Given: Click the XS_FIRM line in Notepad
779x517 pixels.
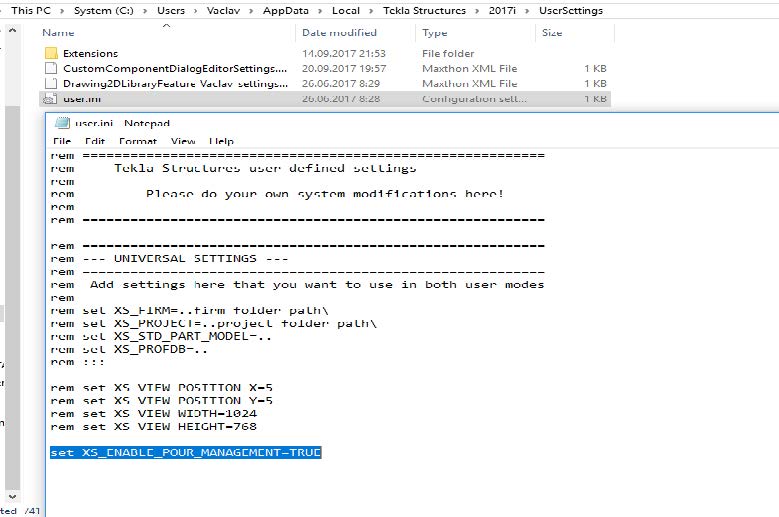Looking at the screenshot, I should pos(189,310).
